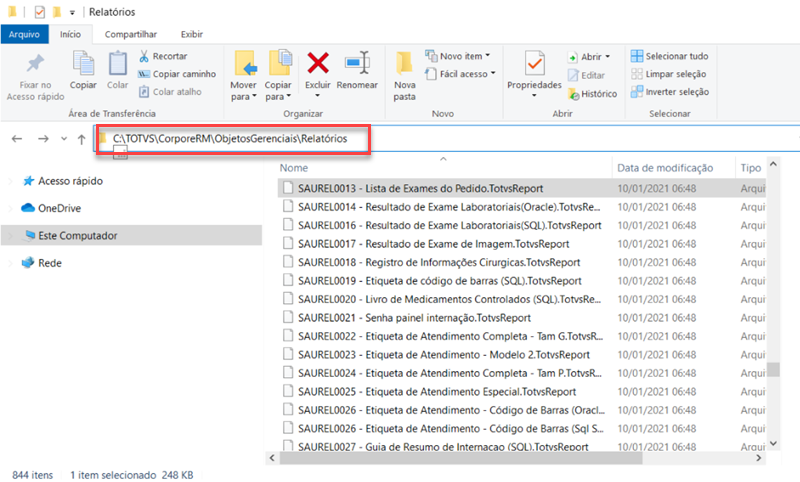The image size is (800, 482).
Task: Click the Renomear icon
Action: (357, 63)
